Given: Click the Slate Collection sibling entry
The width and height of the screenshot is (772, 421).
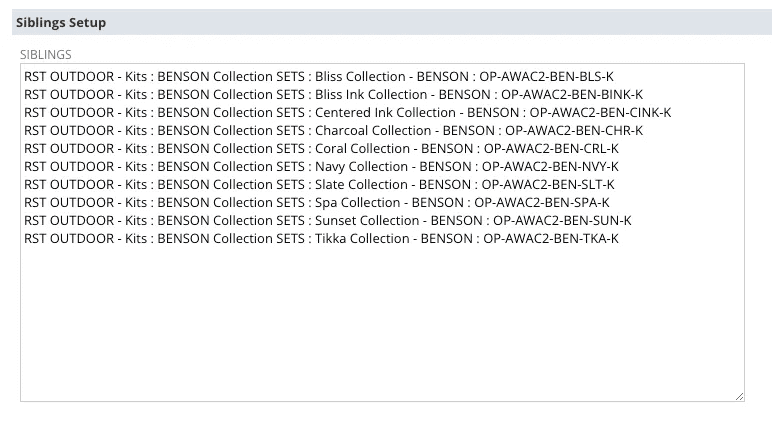Looking at the screenshot, I should point(319,185).
